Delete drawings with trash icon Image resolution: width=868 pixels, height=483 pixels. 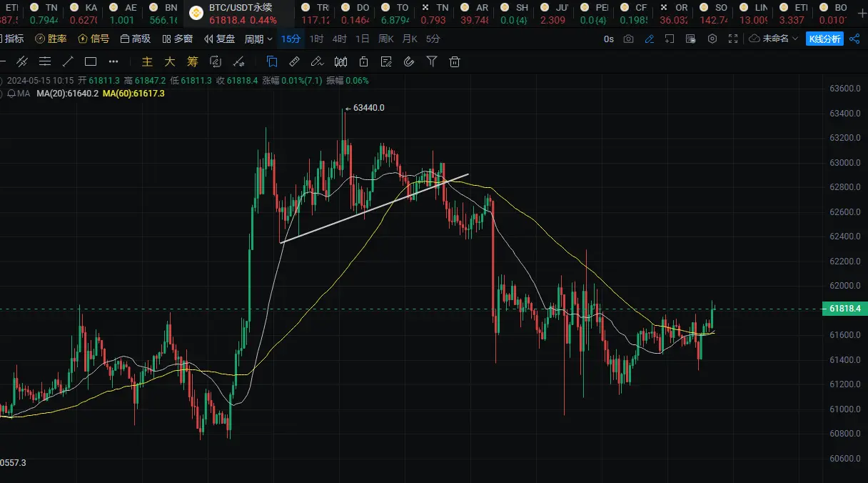tap(455, 61)
